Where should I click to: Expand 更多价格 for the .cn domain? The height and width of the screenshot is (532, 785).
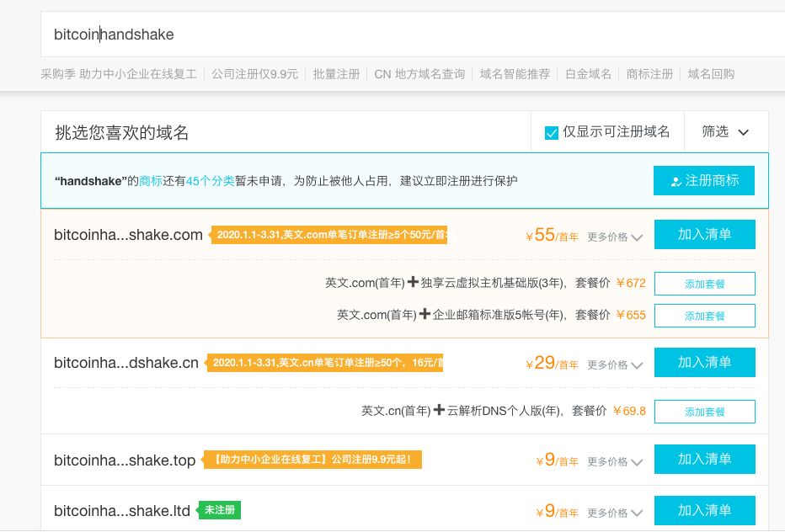[x=615, y=364]
